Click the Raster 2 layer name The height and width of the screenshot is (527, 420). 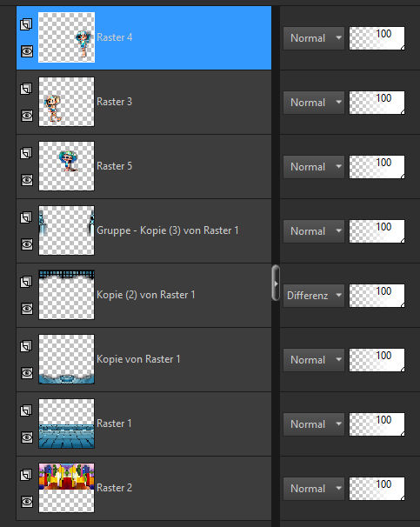coord(114,488)
